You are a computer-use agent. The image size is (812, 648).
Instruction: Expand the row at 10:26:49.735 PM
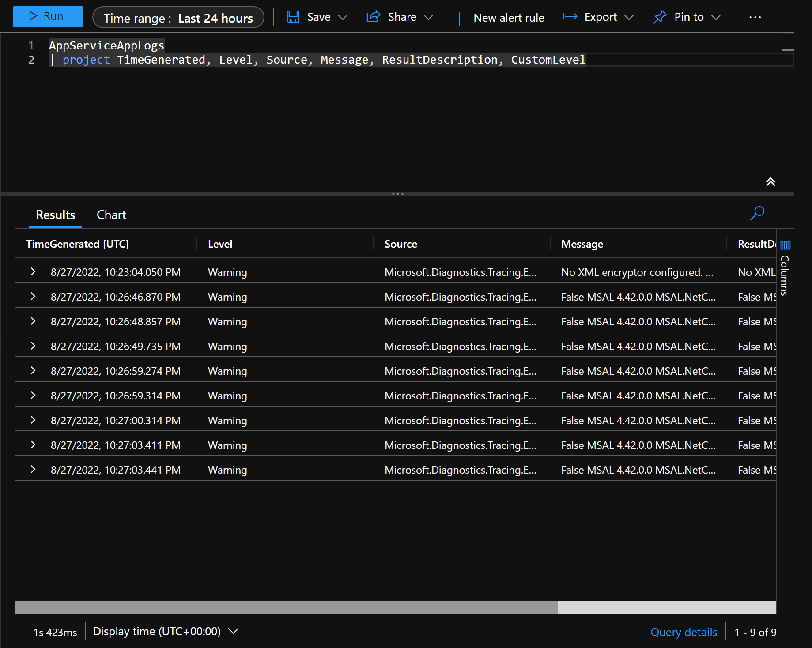[x=33, y=346]
